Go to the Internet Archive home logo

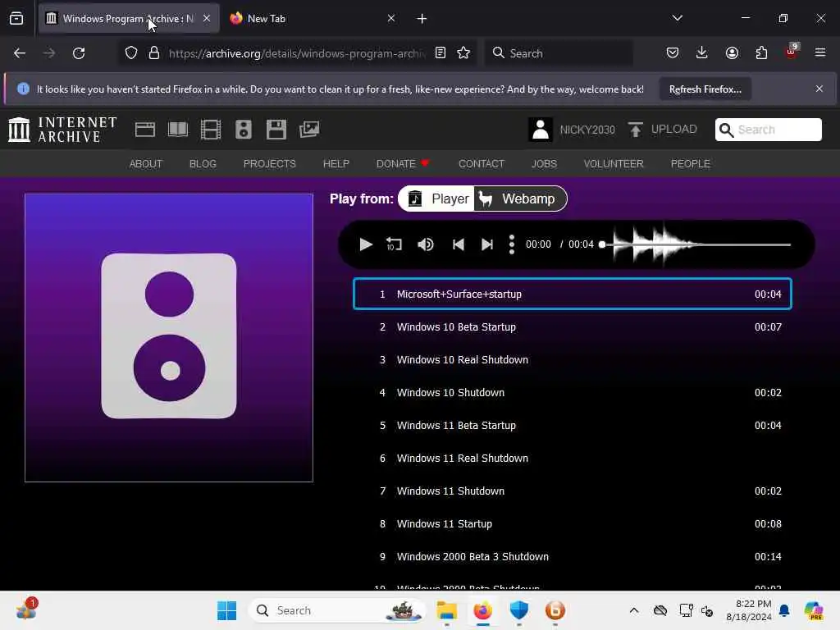[62, 130]
